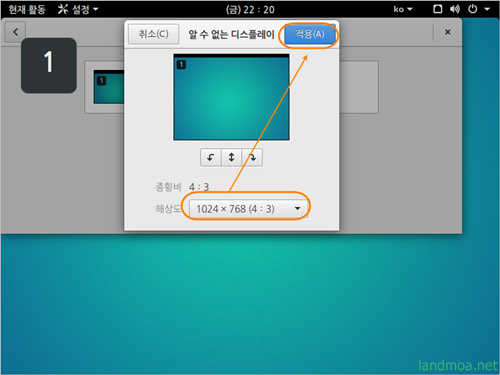Click the 적용(A) apply button
Image resolution: width=500 pixels, height=375 pixels.
[x=310, y=34]
